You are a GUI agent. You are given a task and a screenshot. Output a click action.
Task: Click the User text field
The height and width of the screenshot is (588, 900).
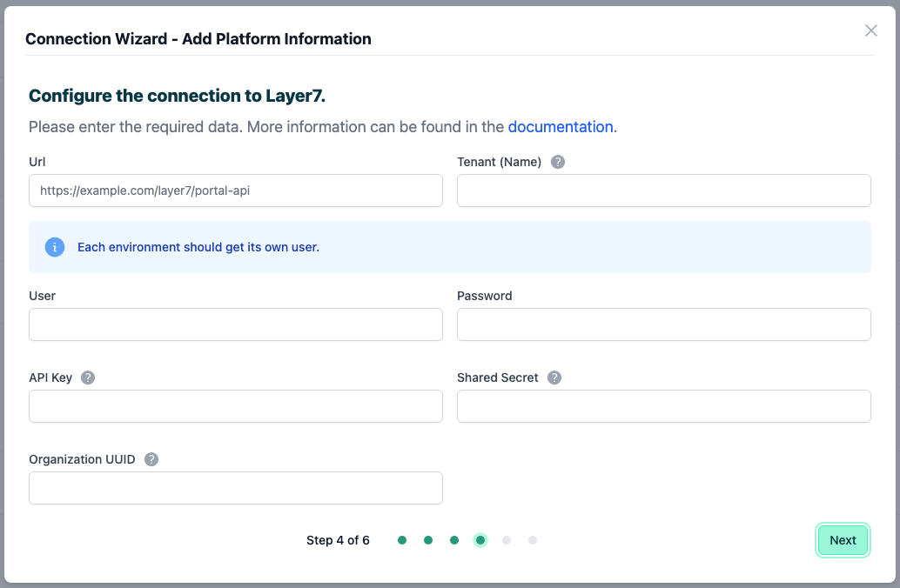pos(235,324)
